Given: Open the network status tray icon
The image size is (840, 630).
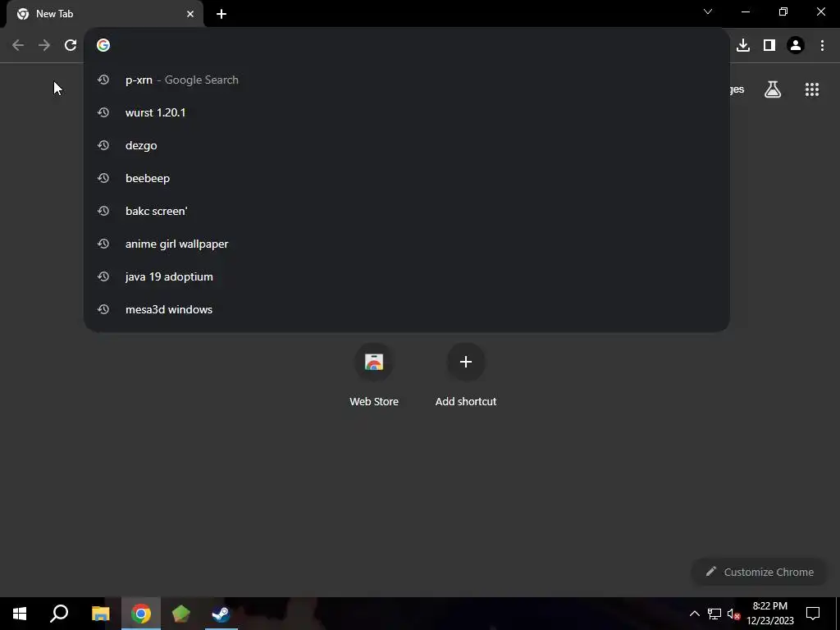Looking at the screenshot, I should click(714, 614).
